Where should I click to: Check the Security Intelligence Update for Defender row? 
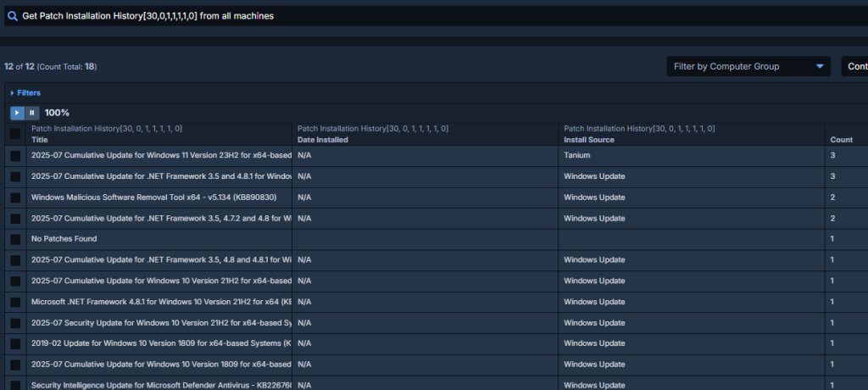pyautogui.click(x=15, y=385)
